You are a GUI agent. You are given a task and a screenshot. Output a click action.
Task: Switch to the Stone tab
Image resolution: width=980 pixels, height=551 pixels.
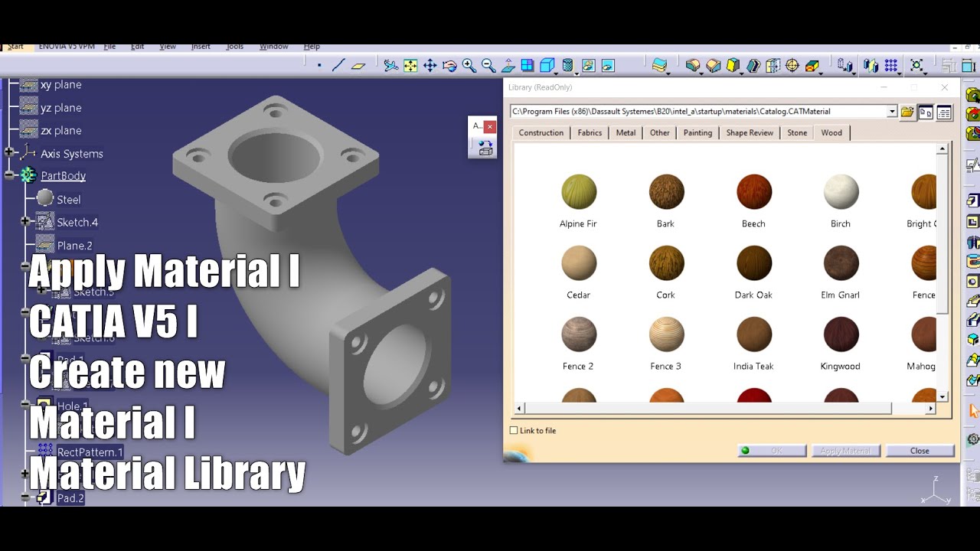(x=797, y=132)
